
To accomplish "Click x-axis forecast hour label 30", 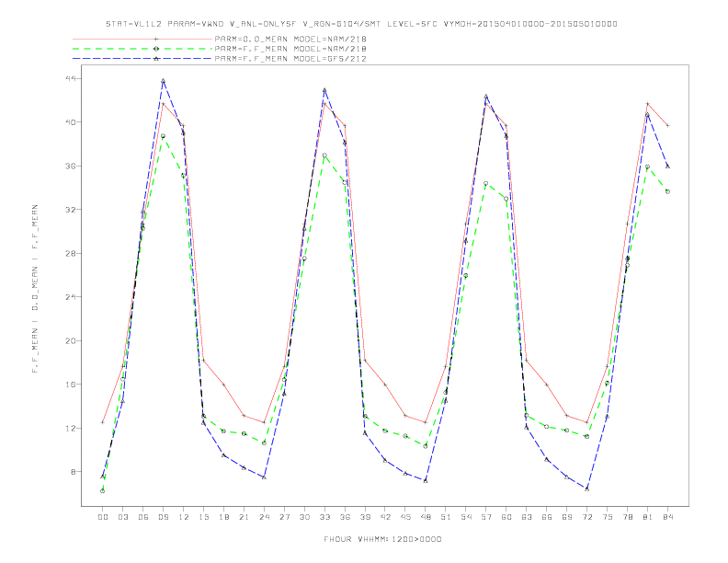I will [x=304, y=517].
